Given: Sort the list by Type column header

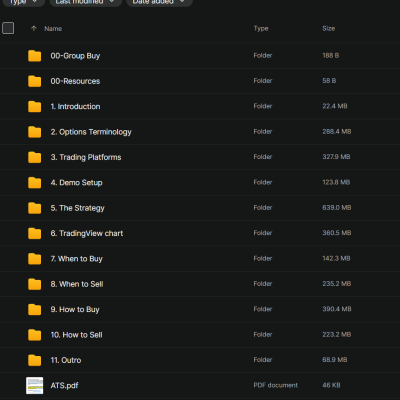Looking at the screenshot, I should (261, 29).
